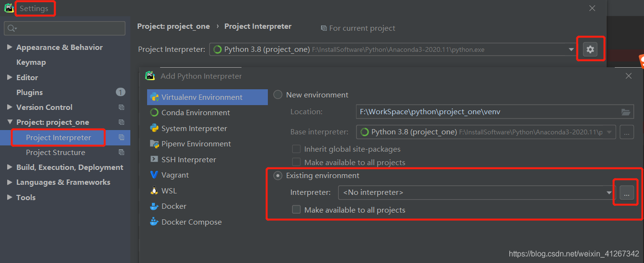Click the Settings search field
This screenshot has width=644, height=263.
point(65,28)
